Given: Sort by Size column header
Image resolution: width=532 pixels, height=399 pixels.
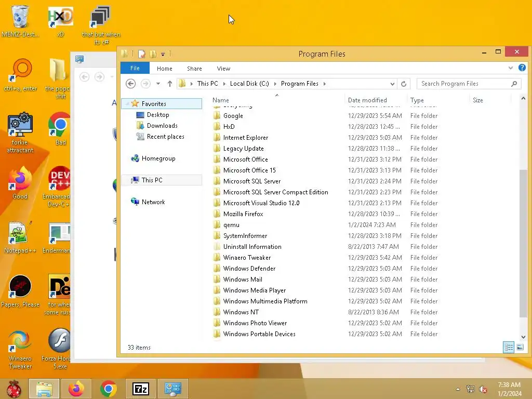Looking at the screenshot, I should [x=490, y=100].
